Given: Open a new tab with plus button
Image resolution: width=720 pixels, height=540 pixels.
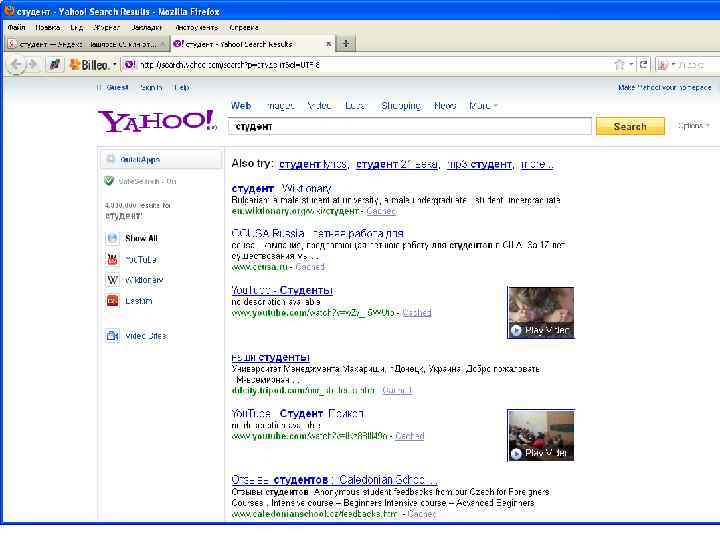Looking at the screenshot, I should point(346,44).
